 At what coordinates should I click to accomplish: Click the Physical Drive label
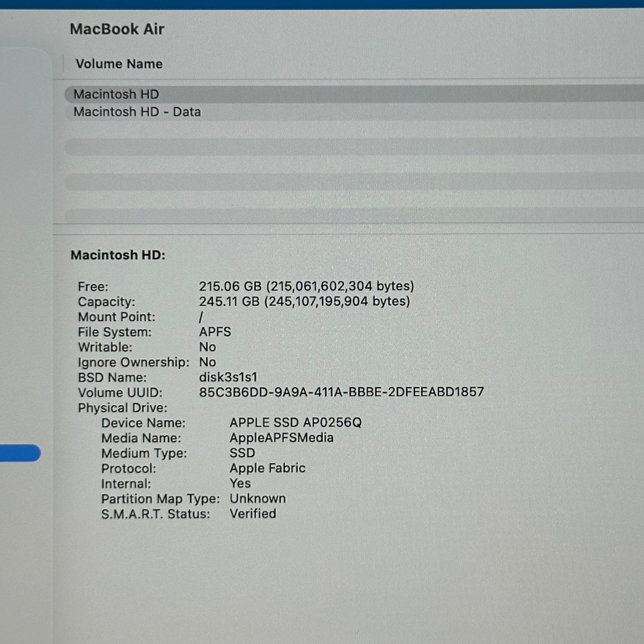tap(122, 408)
